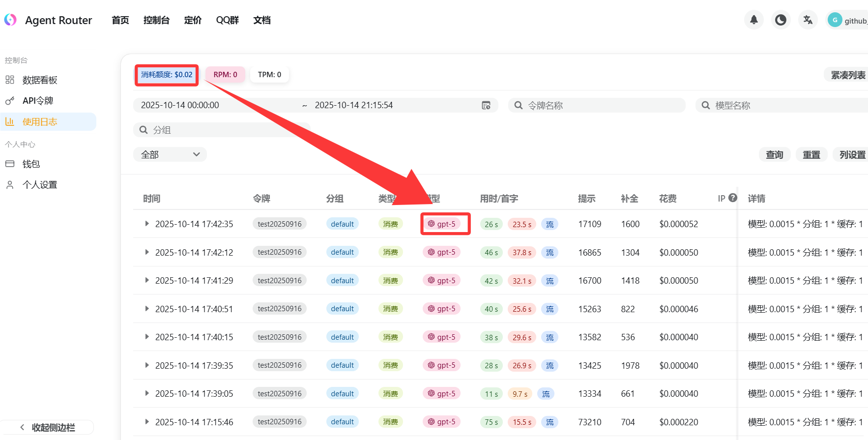Click the start date 2025-10-14 00:00:00 field
The width and height of the screenshot is (868, 440).
tap(180, 105)
